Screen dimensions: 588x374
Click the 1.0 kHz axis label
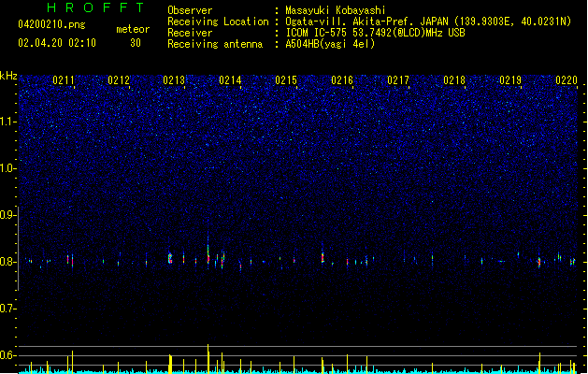(7, 168)
